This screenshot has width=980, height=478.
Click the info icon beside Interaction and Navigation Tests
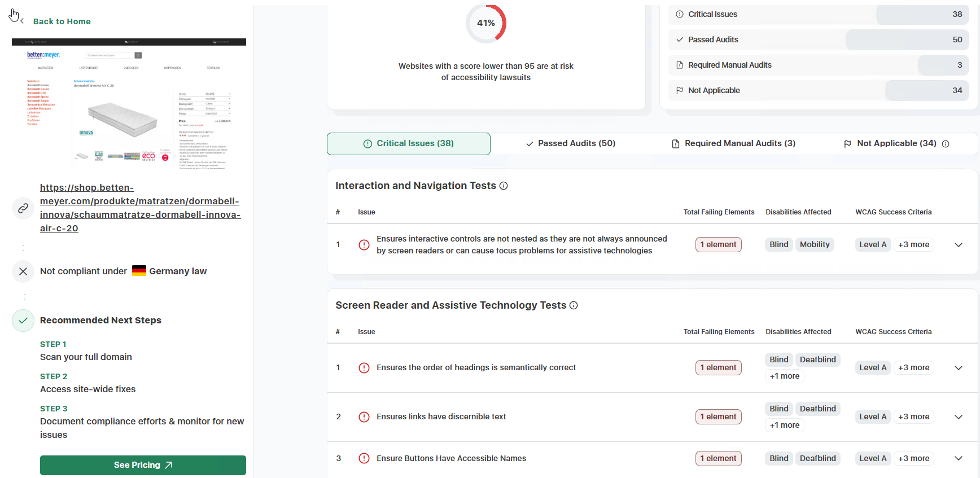tap(504, 186)
